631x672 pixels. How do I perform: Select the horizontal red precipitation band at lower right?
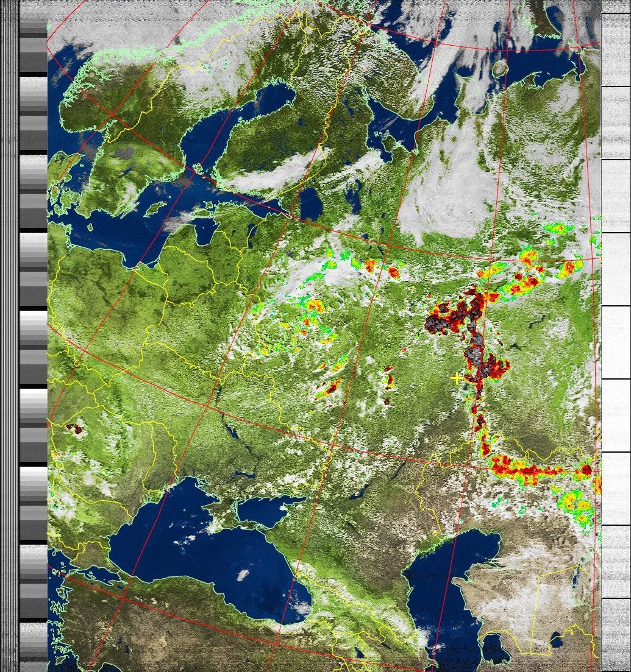click(537, 469)
